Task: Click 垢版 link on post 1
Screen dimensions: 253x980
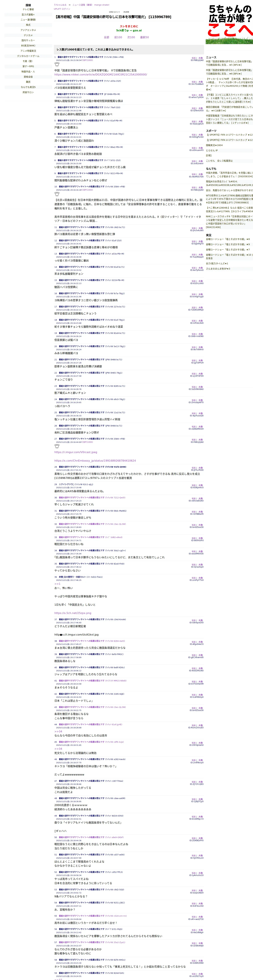Action: [194, 58]
